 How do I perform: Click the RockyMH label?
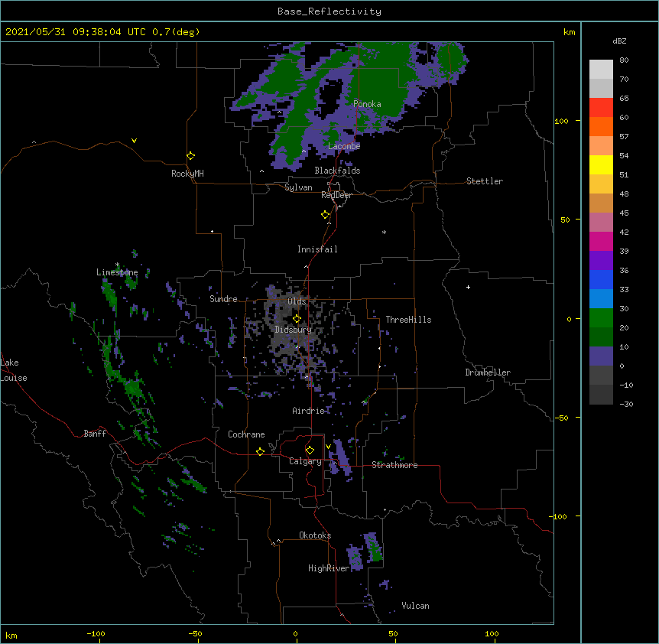pyautogui.click(x=187, y=174)
